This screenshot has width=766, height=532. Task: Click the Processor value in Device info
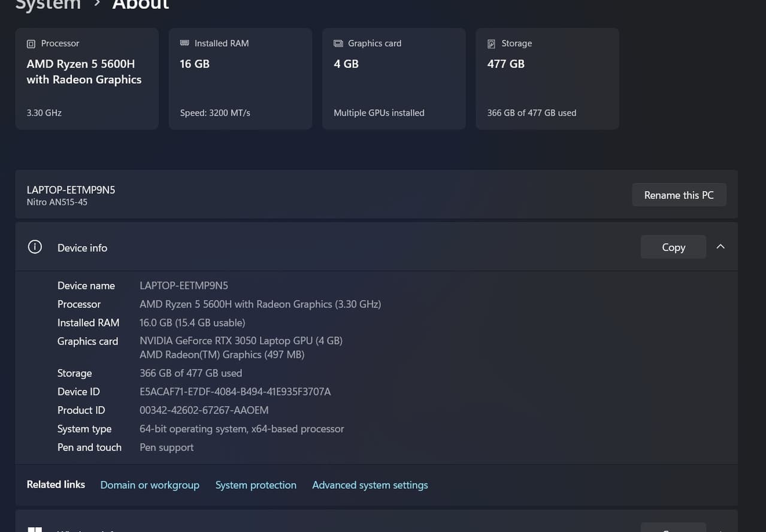coord(261,304)
